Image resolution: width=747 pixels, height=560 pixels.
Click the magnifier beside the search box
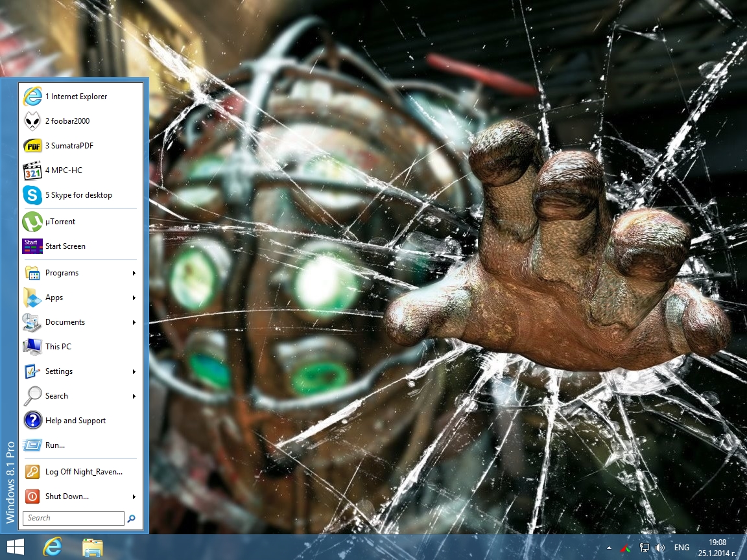(132, 519)
